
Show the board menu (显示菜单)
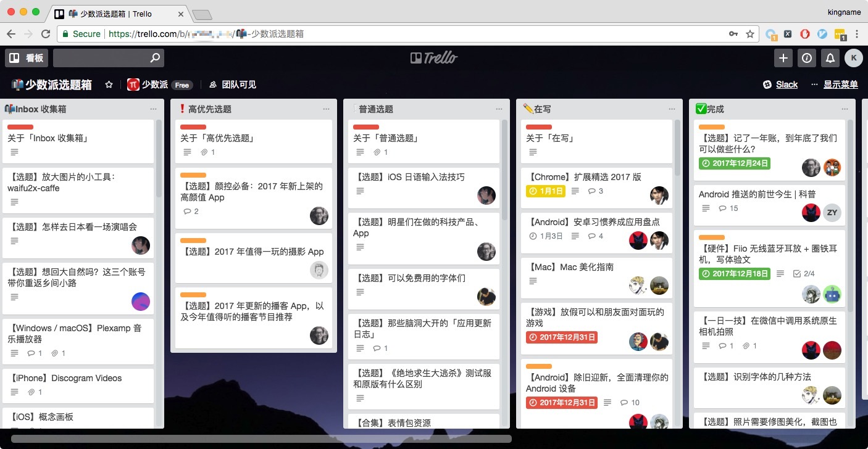click(x=834, y=84)
